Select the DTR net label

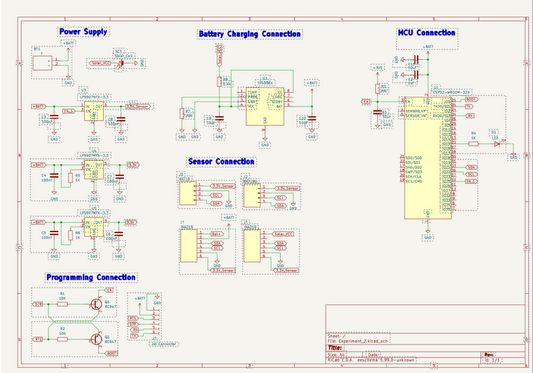38,304
